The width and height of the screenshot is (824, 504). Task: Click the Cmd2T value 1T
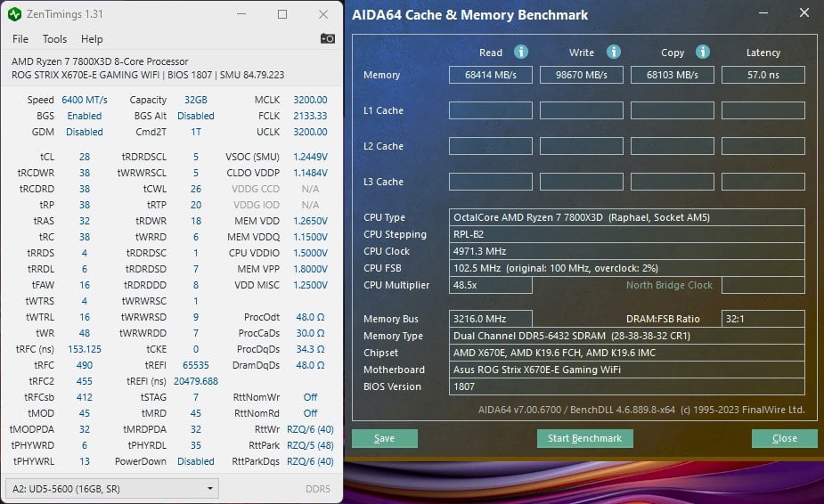[195, 132]
